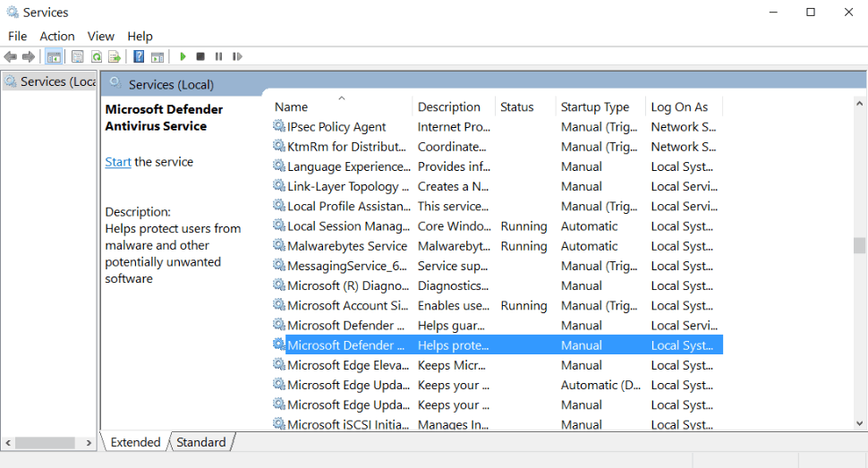Click the Running status of Microsoft Account Si...
The width and height of the screenshot is (868, 468).
click(x=523, y=306)
